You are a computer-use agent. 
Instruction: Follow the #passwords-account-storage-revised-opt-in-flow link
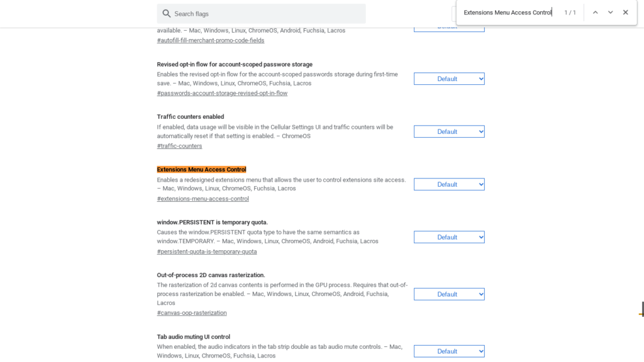tap(222, 94)
